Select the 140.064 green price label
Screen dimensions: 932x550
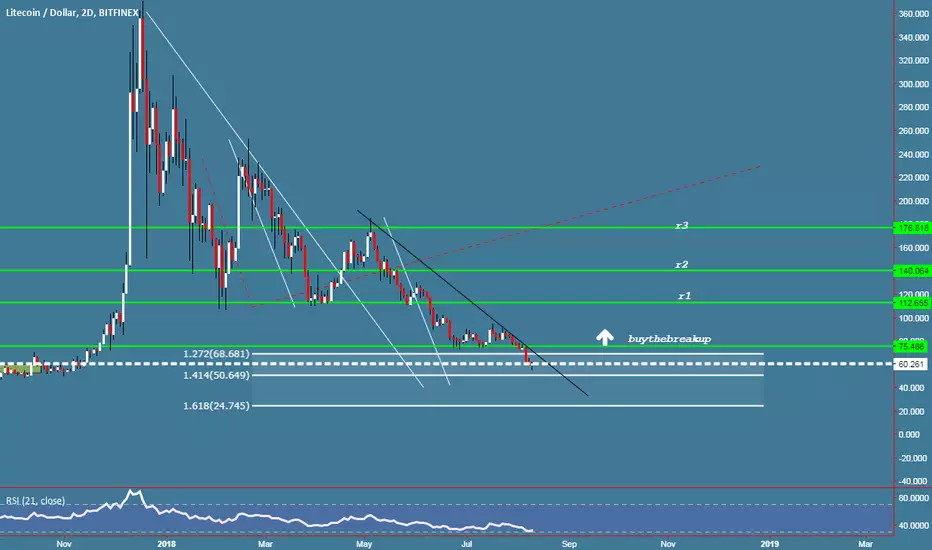pos(912,271)
